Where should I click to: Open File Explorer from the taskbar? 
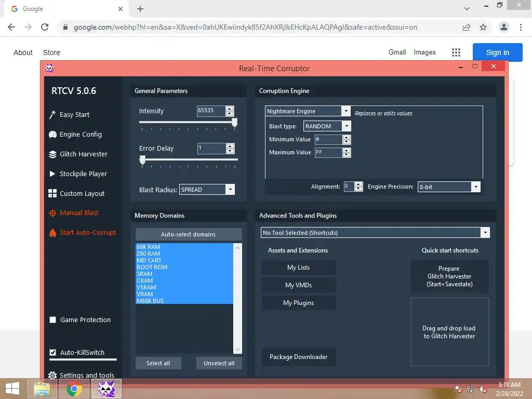point(42,389)
